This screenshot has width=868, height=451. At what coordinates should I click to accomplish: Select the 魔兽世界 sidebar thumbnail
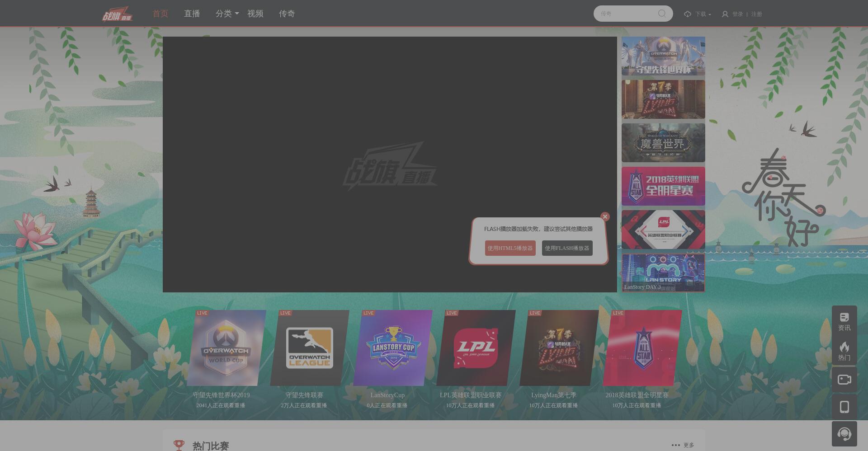663,143
